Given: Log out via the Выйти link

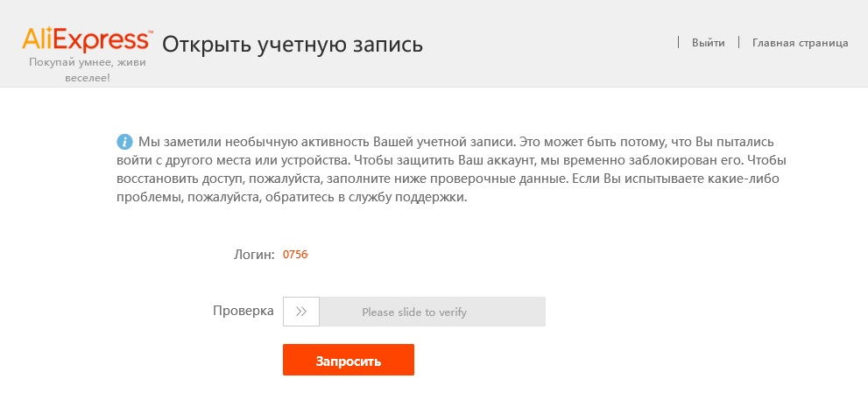Looking at the screenshot, I should tap(708, 43).
